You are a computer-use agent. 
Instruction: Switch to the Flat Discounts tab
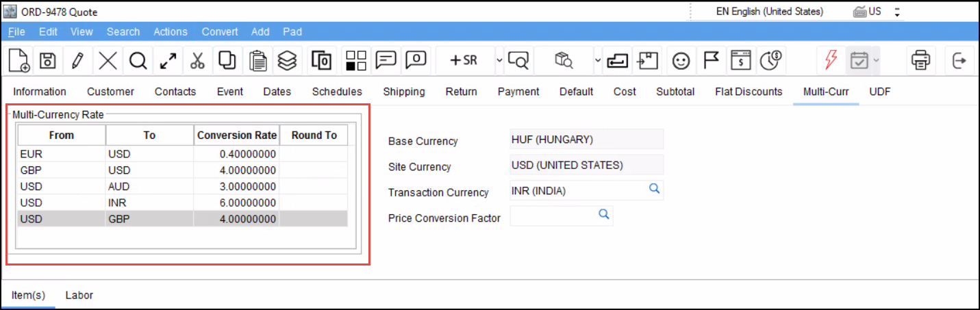(749, 91)
